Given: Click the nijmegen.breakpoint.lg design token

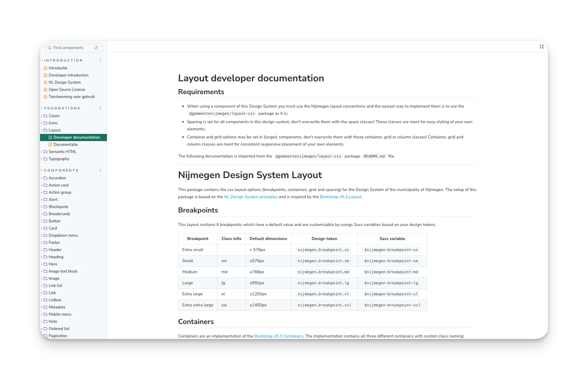Looking at the screenshot, I should pos(323,283).
